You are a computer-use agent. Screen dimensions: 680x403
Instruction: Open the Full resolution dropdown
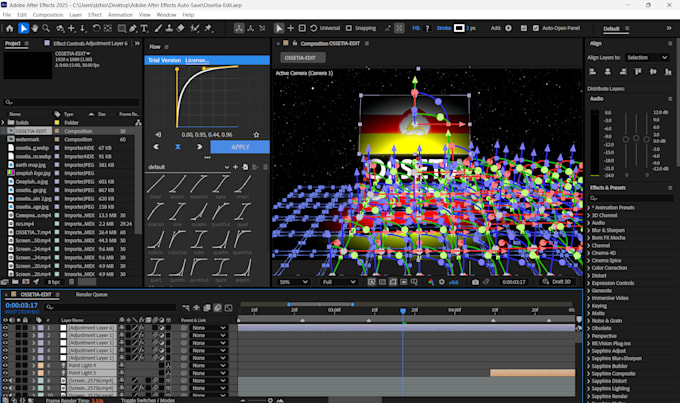click(x=338, y=282)
